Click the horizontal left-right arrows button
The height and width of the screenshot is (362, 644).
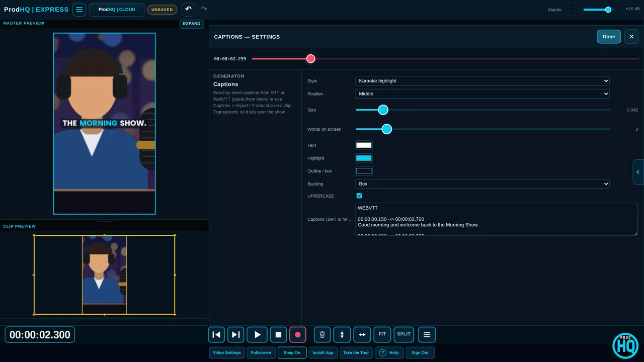(x=362, y=335)
